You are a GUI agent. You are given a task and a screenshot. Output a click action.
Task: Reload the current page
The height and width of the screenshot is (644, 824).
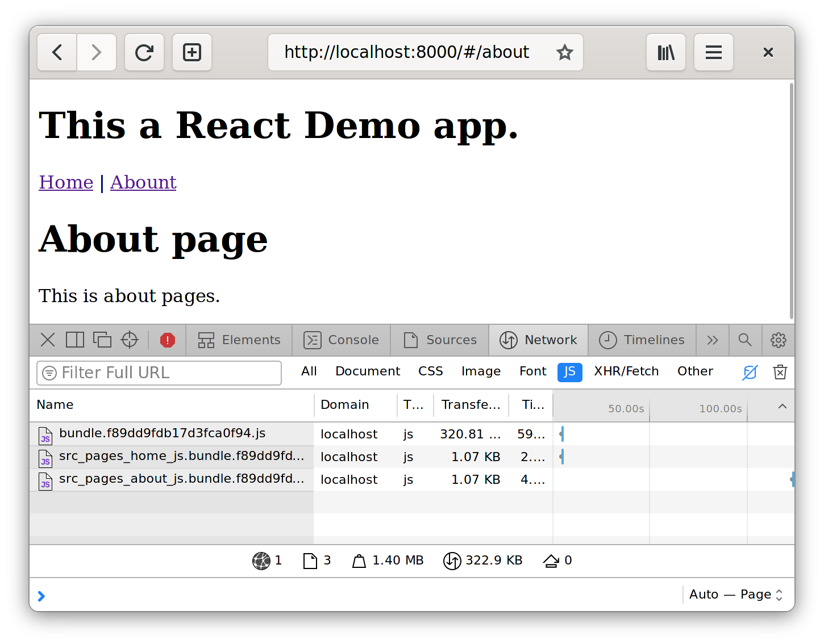[144, 53]
